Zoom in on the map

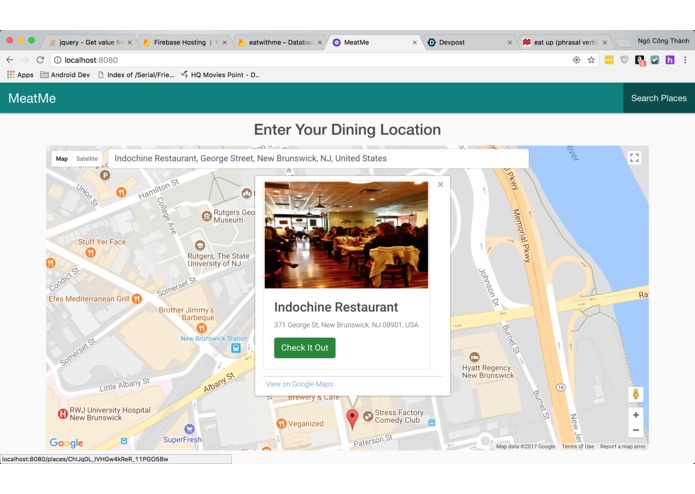(x=636, y=415)
